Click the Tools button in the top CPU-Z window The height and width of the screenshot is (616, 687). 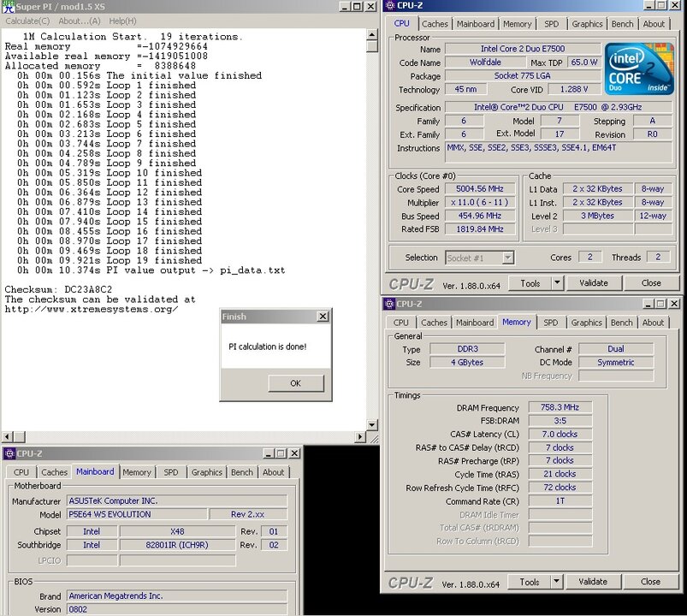tap(530, 283)
